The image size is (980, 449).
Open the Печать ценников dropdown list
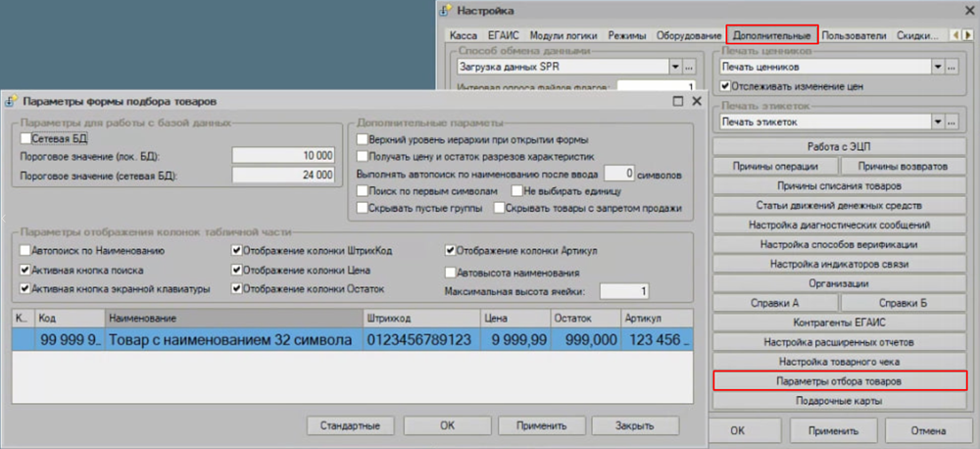(x=938, y=67)
